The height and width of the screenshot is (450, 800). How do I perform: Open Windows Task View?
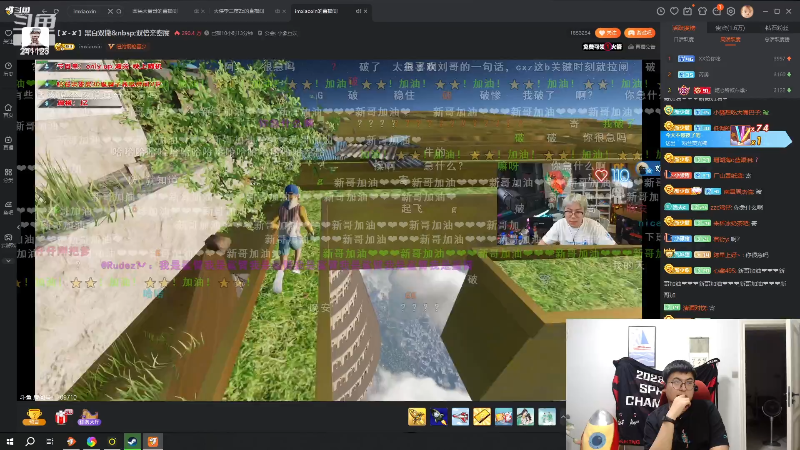pyautogui.click(x=49, y=441)
